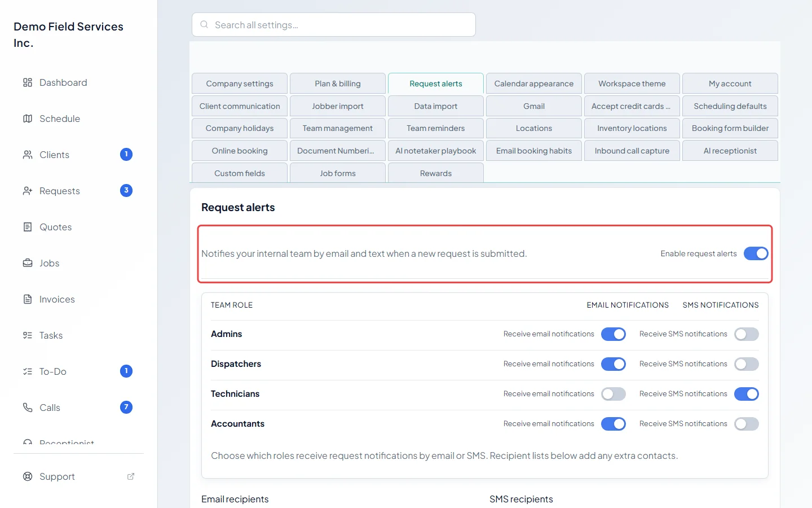812x508 pixels.
Task: Click the Calls badge showing 7
Action: pyautogui.click(x=126, y=407)
